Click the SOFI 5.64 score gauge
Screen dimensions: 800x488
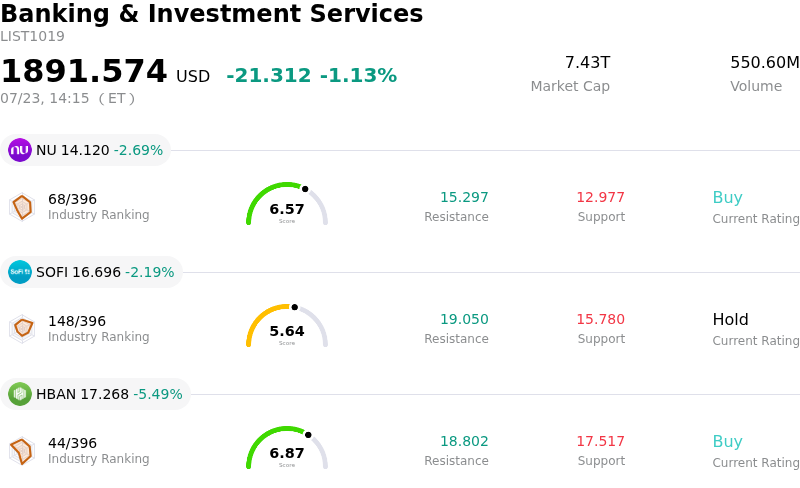pyautogui.click(x=287, y=326)
